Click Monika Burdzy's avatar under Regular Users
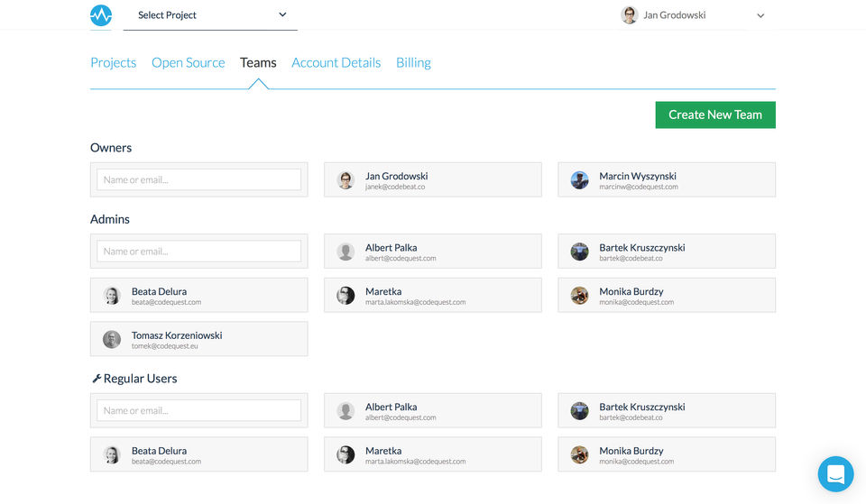Image resolution: width=866 pixels, height=504 pixels. 579,455
